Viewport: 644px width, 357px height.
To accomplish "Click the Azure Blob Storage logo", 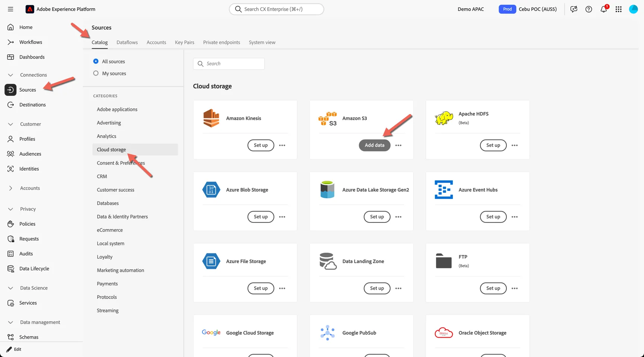I will [x=211, y=190].
